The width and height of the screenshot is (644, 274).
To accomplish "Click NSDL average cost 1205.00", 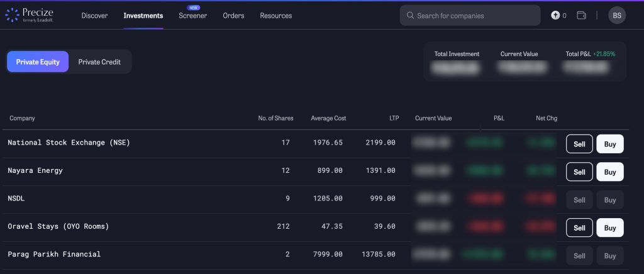I will [x=328, y=198].
